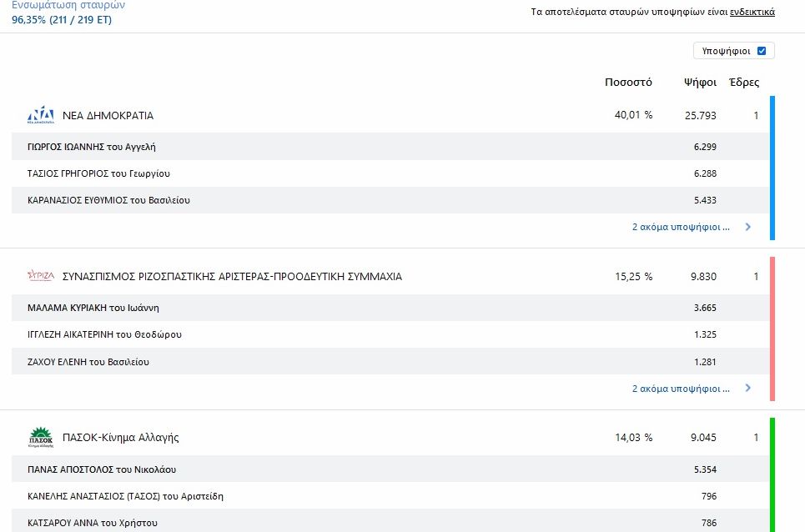Click the Έδρες column header
The image size is (805, 532).
(744, 83)
